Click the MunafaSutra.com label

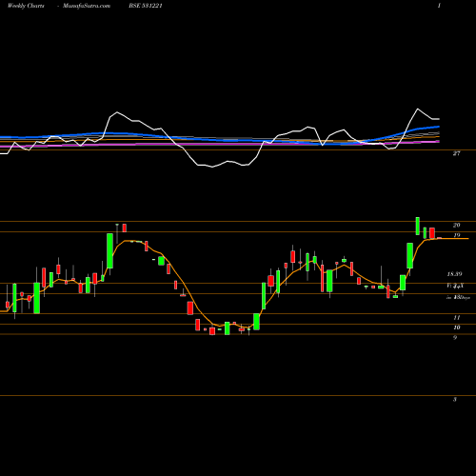(87, 6)
